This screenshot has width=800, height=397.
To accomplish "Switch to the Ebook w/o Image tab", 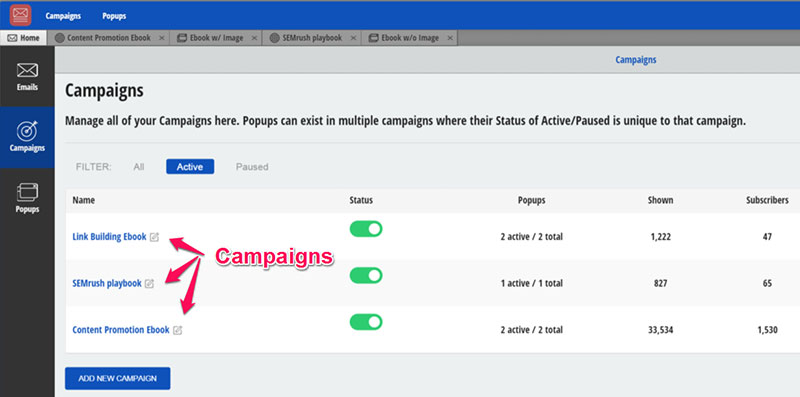I will point(410,38).
